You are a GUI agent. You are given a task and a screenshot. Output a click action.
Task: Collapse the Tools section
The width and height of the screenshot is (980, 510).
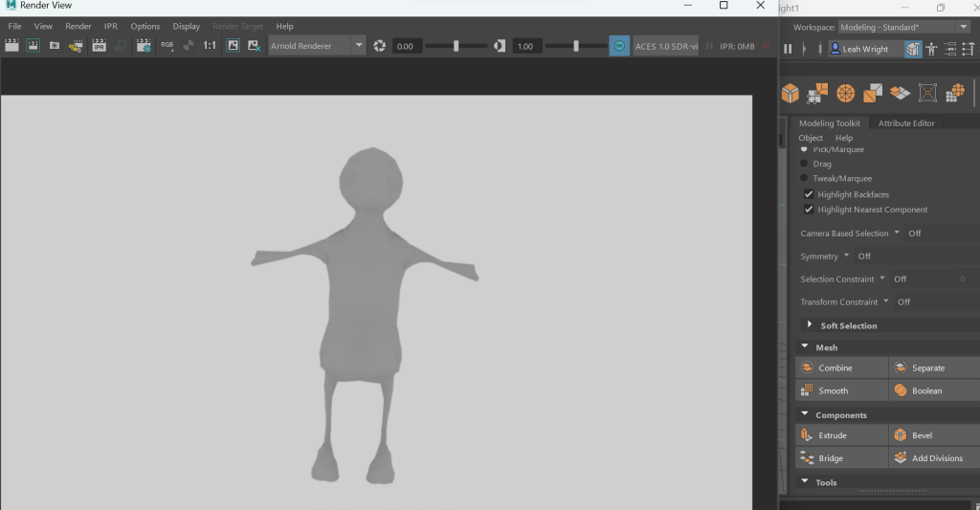tap(805, 481)
